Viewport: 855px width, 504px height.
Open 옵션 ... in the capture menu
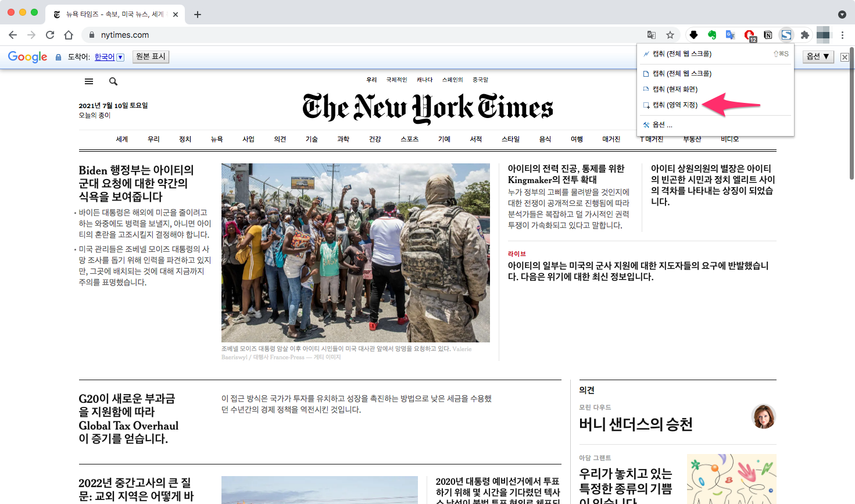tap(716, 124)
